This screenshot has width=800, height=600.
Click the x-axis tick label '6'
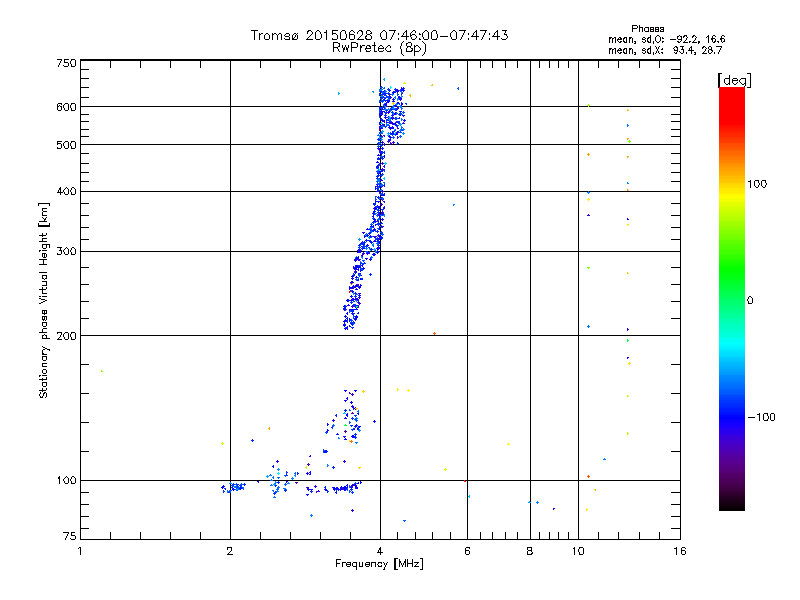pyautogui.click(x=467, y=551)
